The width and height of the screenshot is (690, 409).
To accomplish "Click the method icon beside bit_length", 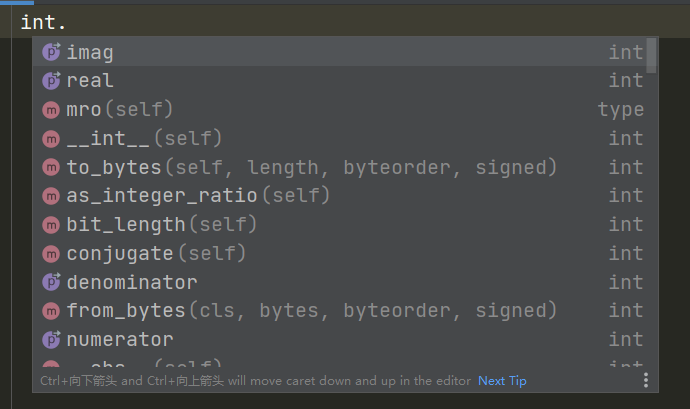I will 51,225.
